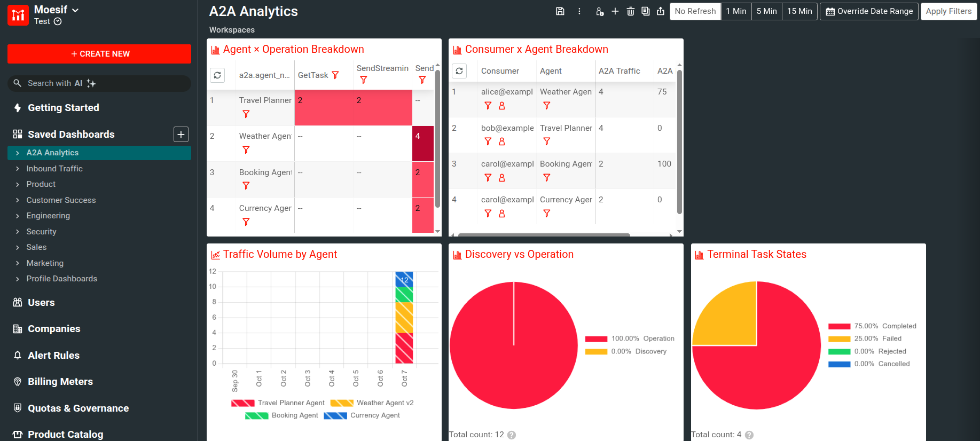The width and height of the screenshot is (980, 441).
Task: Expand the Inbound Traffic folder
Action: 18,169
